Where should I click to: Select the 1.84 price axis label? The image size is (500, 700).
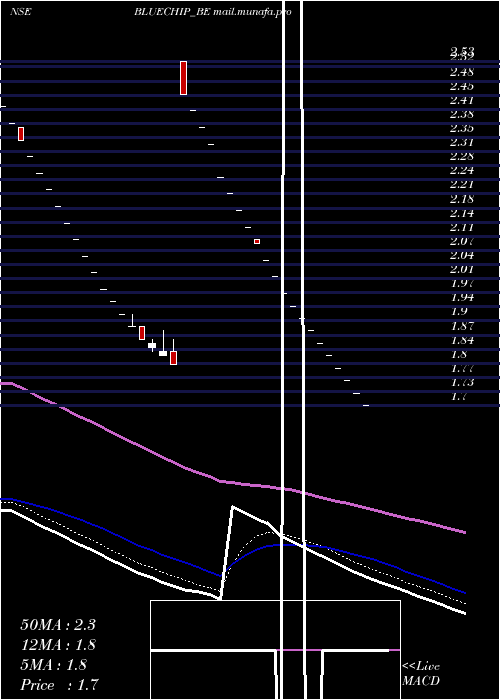pyautogui.click(x=462, y=340)
